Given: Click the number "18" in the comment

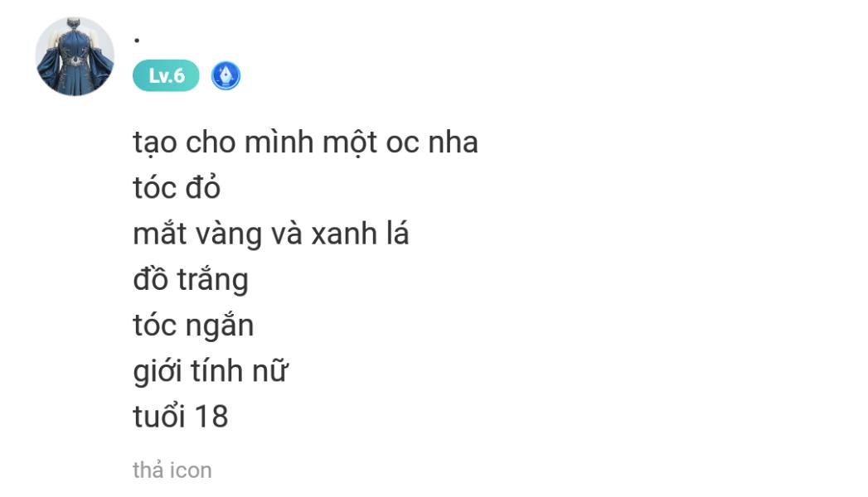Looking at the screenshot, I should point(211,417).
